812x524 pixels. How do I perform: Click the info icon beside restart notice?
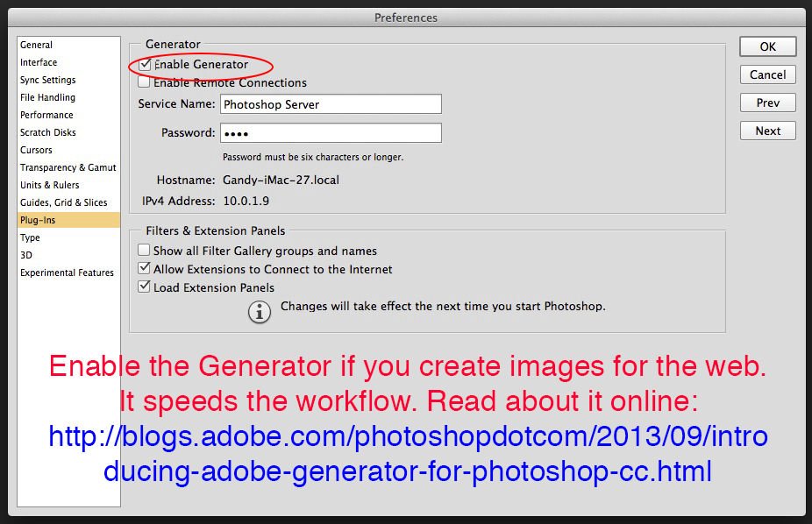(x=260, y=312)
